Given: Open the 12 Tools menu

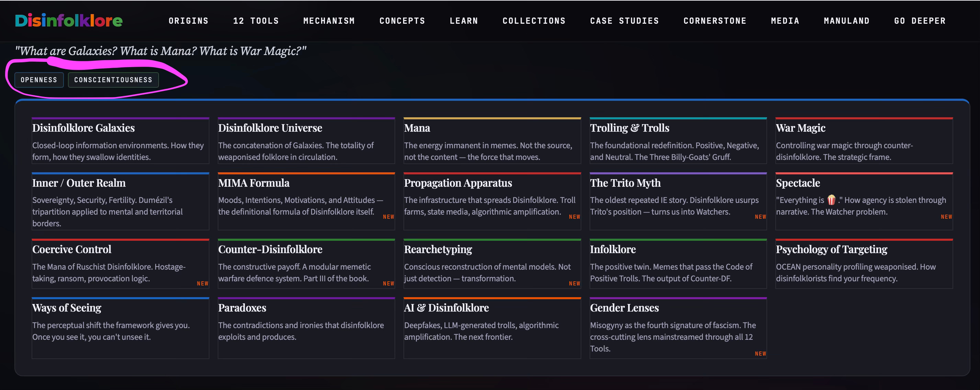Looking at the screenshot, I should click(256, 21).
